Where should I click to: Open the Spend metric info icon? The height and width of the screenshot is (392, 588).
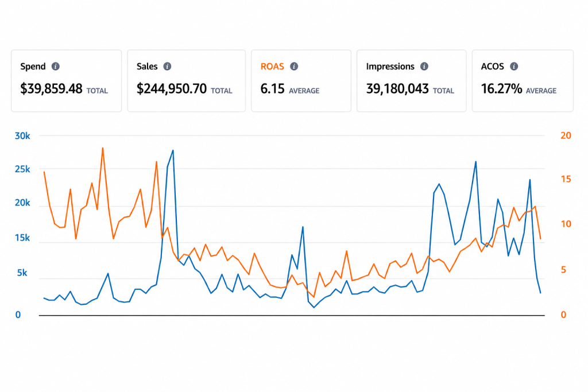click(56, 67)
